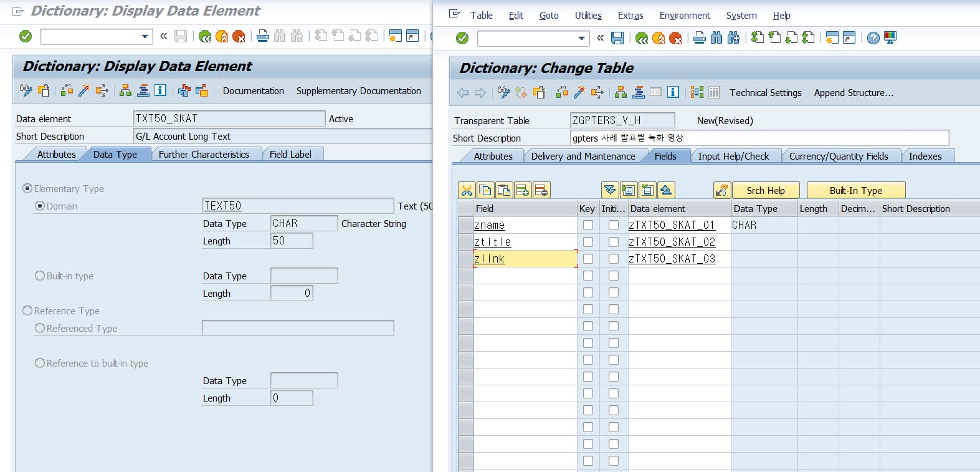Open command field dropdown in Change Table window
Image resolution: width=980 pixels, height=472 pixels.
pos(581,39)
